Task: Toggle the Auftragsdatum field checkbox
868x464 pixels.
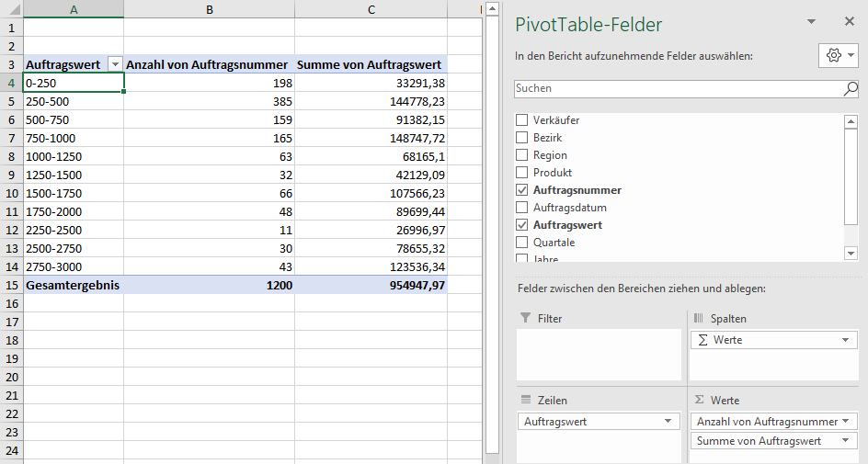Action: pyautogui.click(x=522, y=208)
